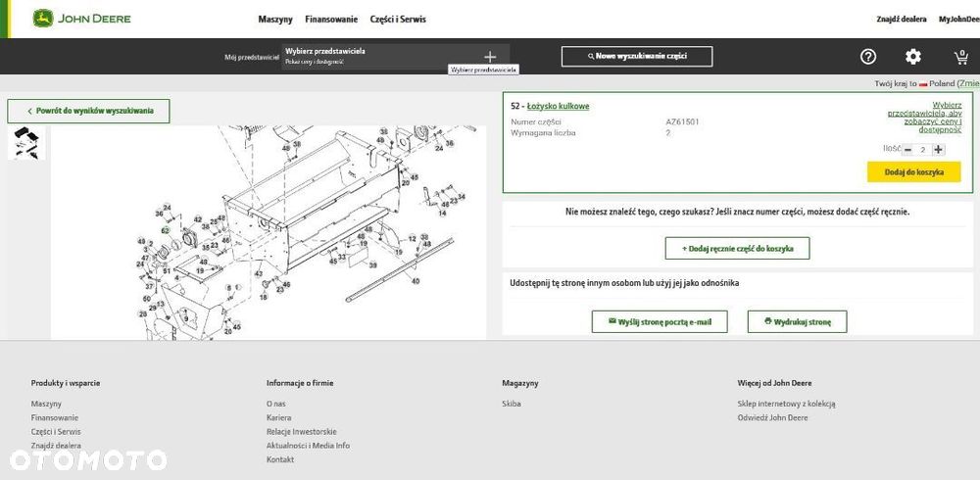Open Sklep internetowy z kolekcją link
This screenshot has height=480, width=980.
(x=786, y=404)
